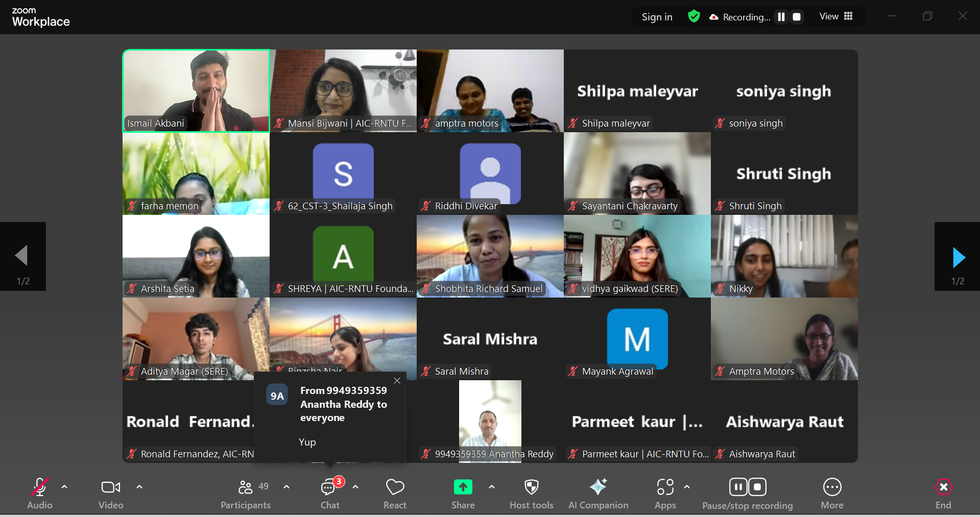The image size is (980, 517).
Task: Click Sign in
Action: (x=657, y=17)
